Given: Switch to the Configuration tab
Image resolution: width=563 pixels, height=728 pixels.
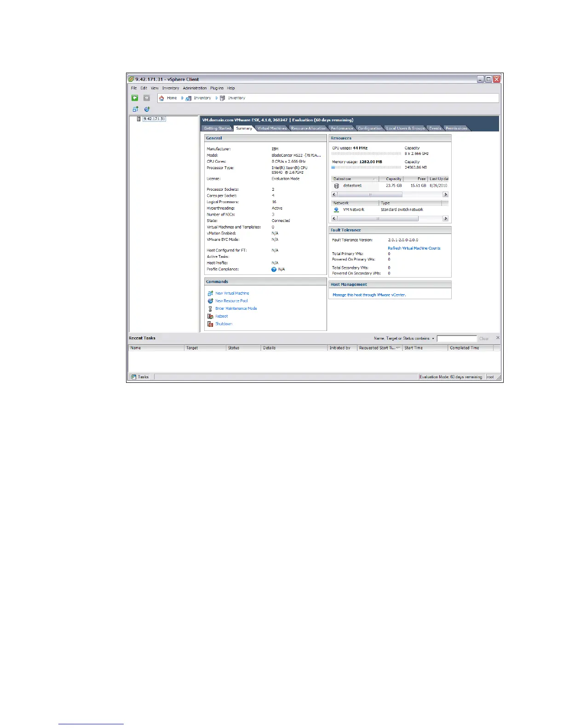Looking at the screenshot, I should tap(370, 128).
